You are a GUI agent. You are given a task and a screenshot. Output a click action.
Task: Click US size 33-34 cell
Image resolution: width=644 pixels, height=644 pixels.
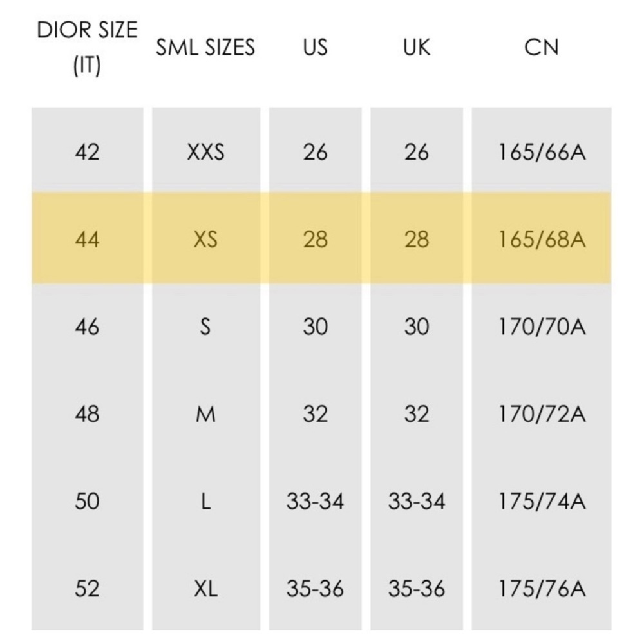coord(315,501)
